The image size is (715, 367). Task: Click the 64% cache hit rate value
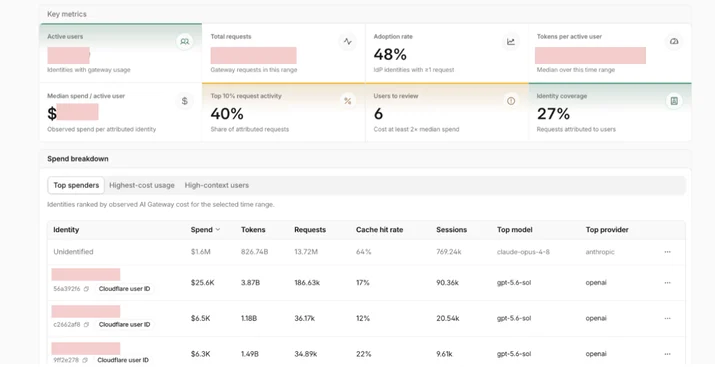click(363, 252)
